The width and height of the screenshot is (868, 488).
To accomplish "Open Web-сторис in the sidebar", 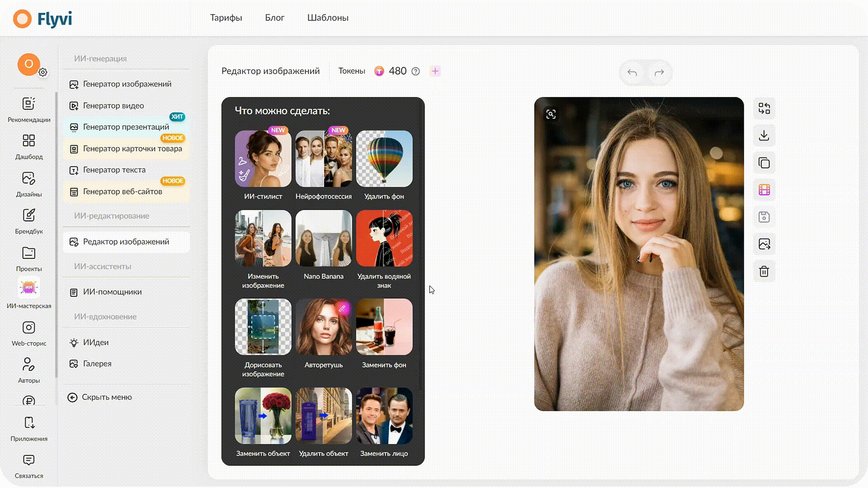I will [x=29, y=333].
